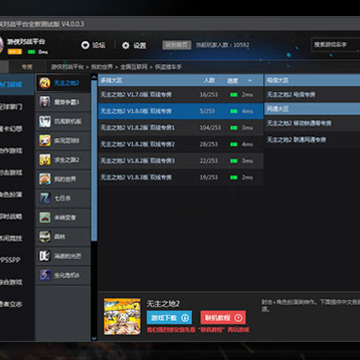Click the 28/253 player count
The width and height of the screenshot is (360, 360).
(x=209, y=144)
